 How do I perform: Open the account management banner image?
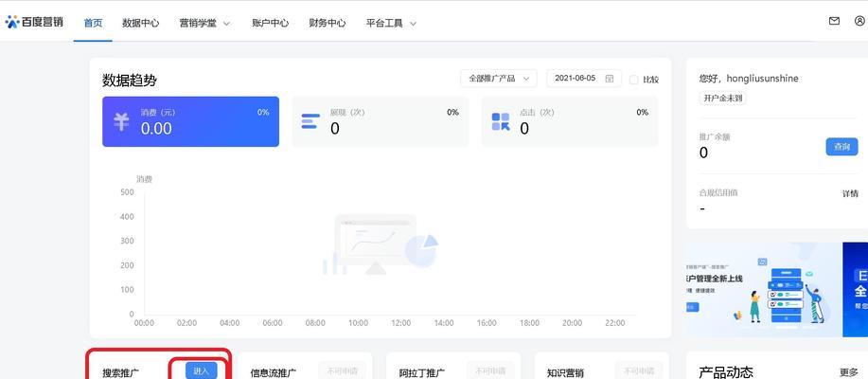[x=764, y=289]
